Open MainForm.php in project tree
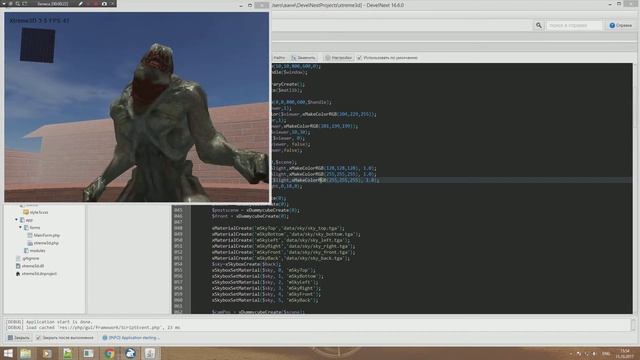640x360 pixels. click(x=47, y=236)
